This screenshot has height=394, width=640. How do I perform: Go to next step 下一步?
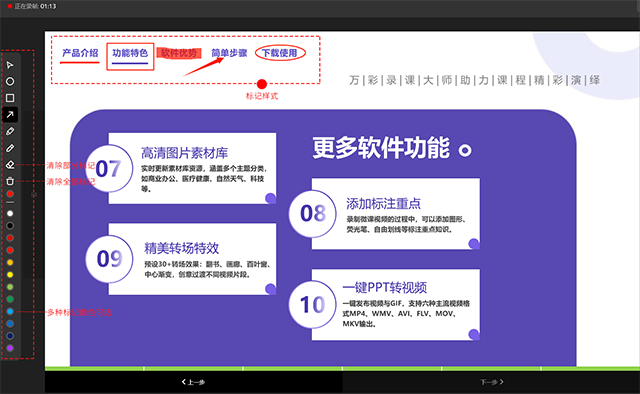pos(491,382)
